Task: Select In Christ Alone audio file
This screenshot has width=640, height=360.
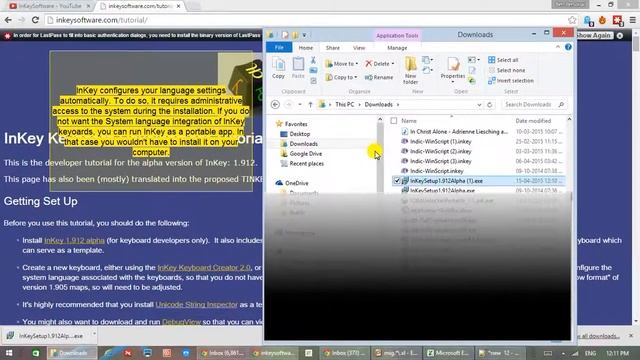Action: tap(459, 131)
